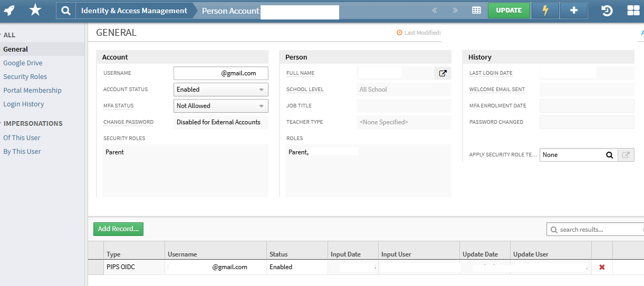
Task: Open MFA Status dropdown
Action: 221,106
